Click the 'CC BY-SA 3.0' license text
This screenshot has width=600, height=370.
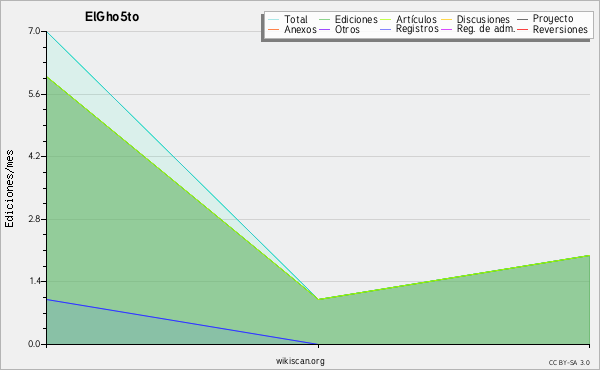pos(569,362)
